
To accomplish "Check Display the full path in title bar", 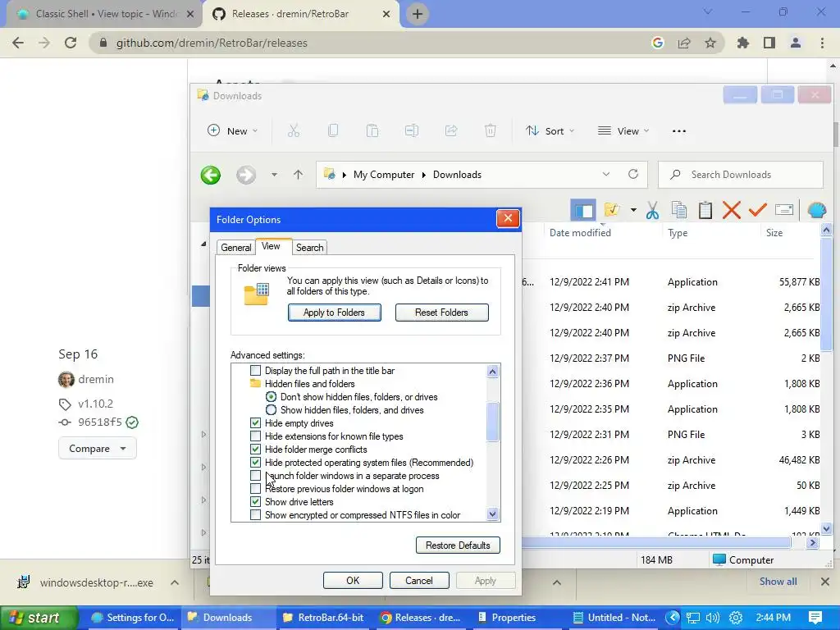I will coord(256,371).
